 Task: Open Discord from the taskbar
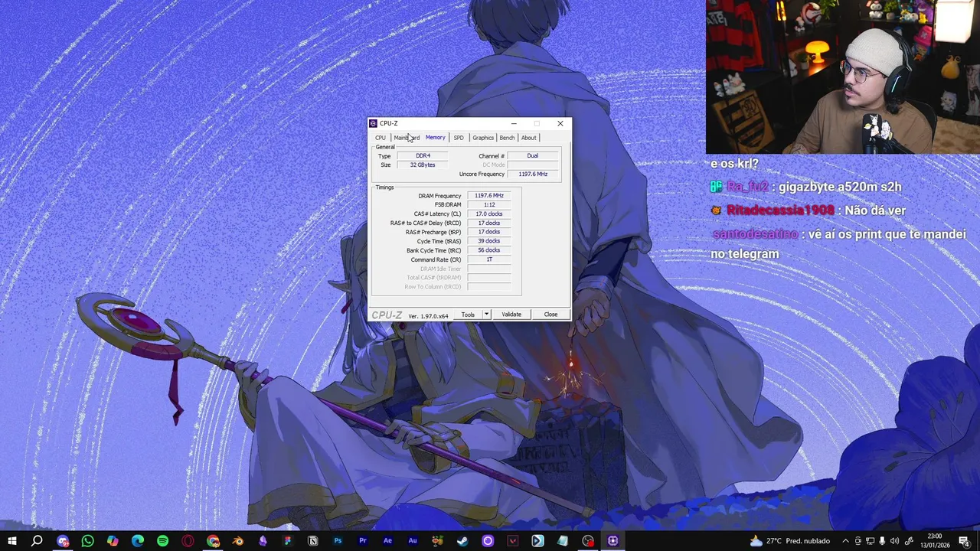pos(63,541)
